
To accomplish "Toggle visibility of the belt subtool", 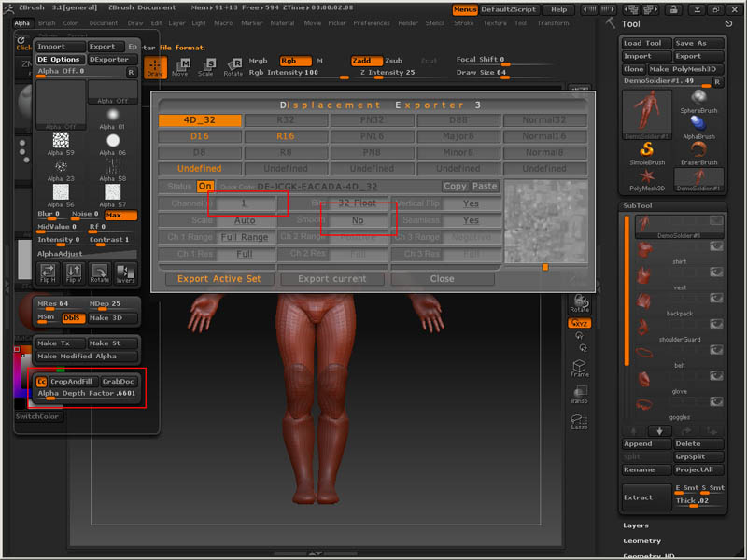I will pyautogui.click(x=716, y=351).
